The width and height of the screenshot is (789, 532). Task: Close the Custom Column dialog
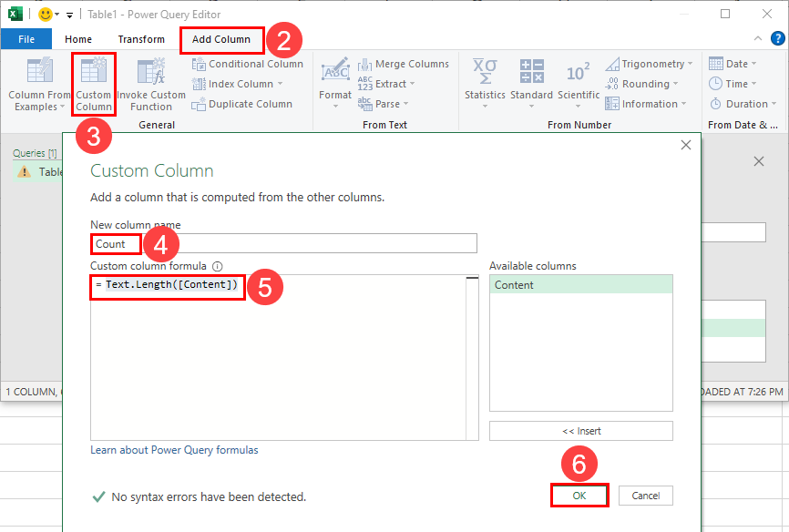(685, 145)
